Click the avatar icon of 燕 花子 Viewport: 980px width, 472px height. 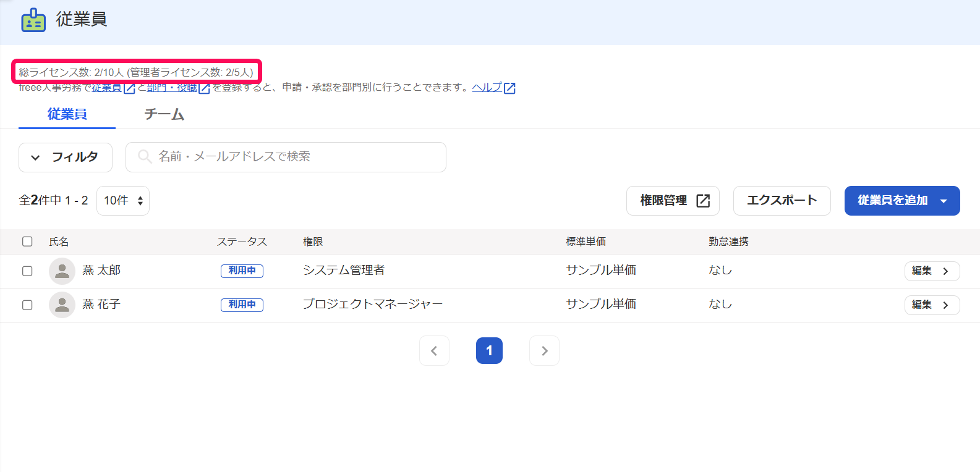point(62,305)
